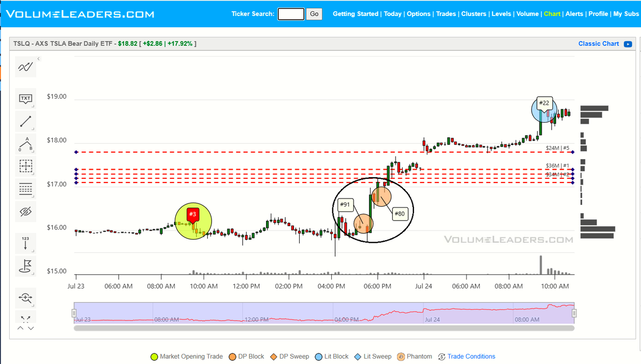Open the Clusters menu item

[x=474, y=14]
